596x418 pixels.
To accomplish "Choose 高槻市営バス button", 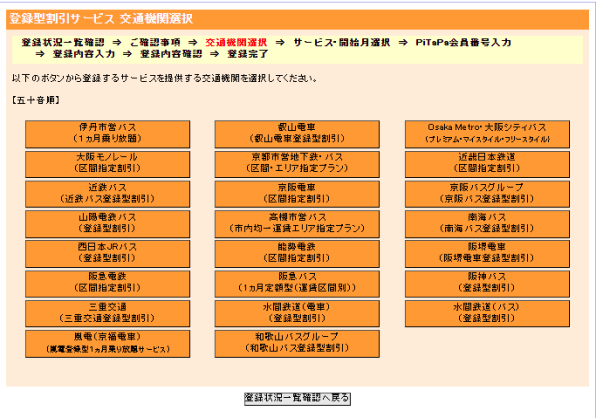I will [297, 224].
